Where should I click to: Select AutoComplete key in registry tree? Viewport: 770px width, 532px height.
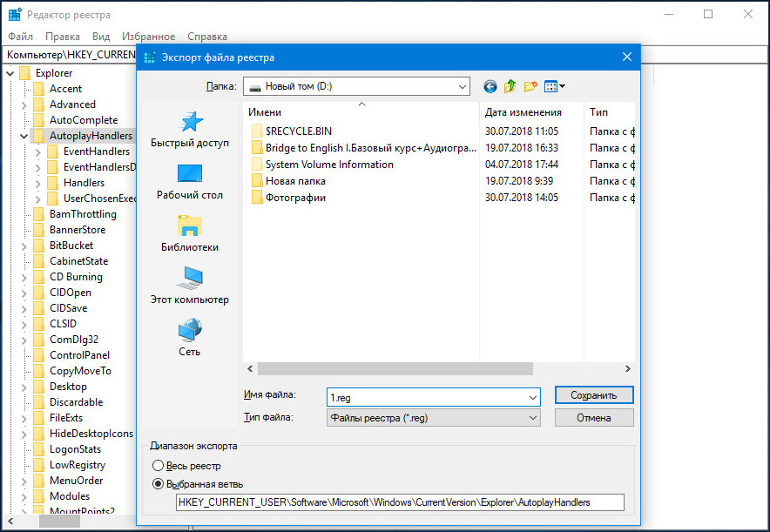(x=84, y=120)
